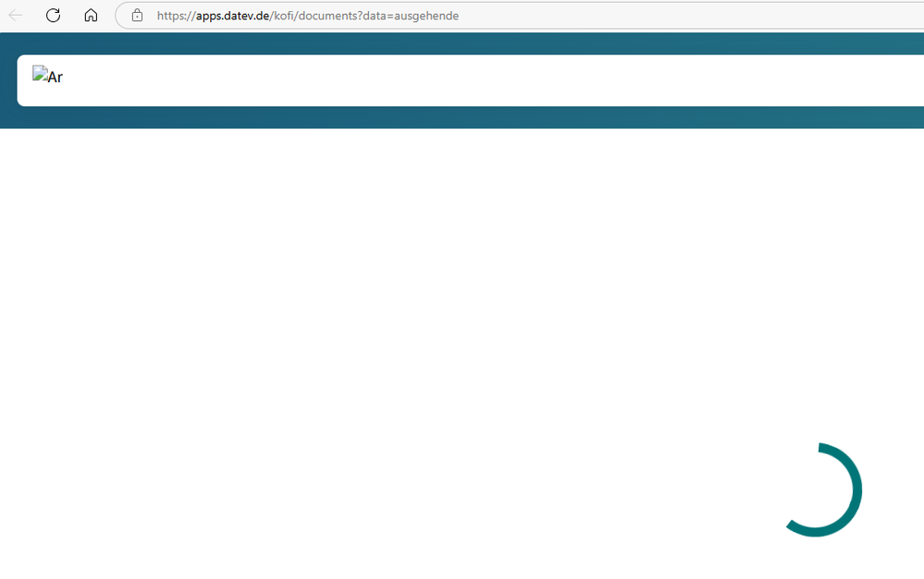Image resolution: width=924 pixels, height=579 pixels.
Task: Go to the browser home page
Action: (x=91, y=16)
